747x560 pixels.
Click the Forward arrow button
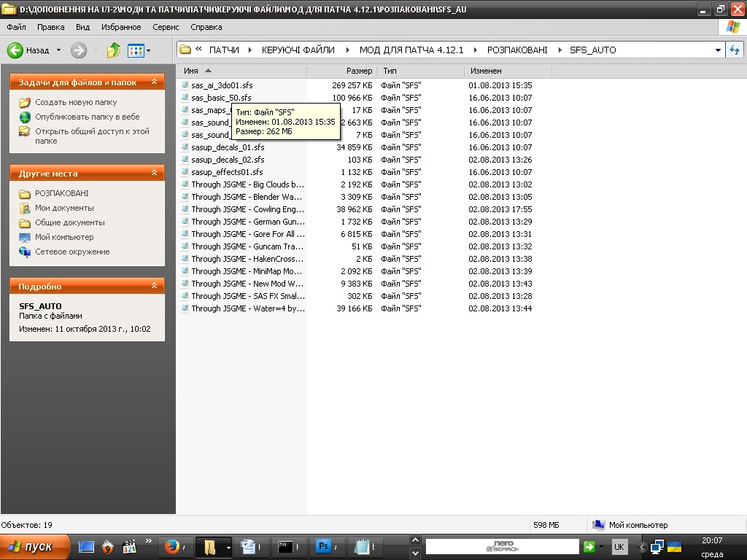79,50
